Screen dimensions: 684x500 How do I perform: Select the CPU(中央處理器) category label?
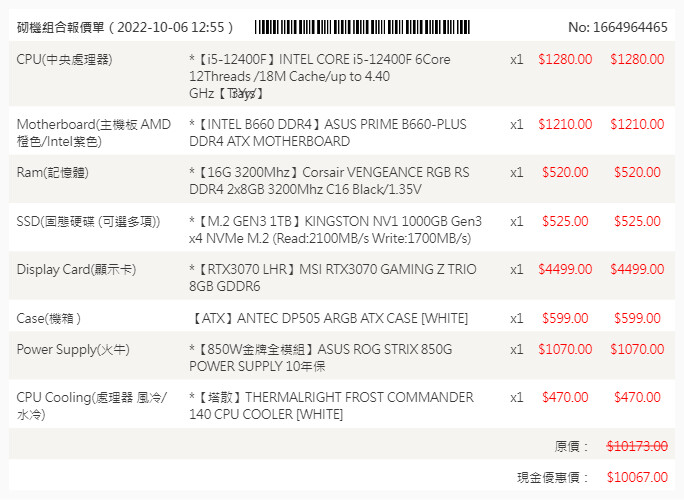click(x=65, y=60)
